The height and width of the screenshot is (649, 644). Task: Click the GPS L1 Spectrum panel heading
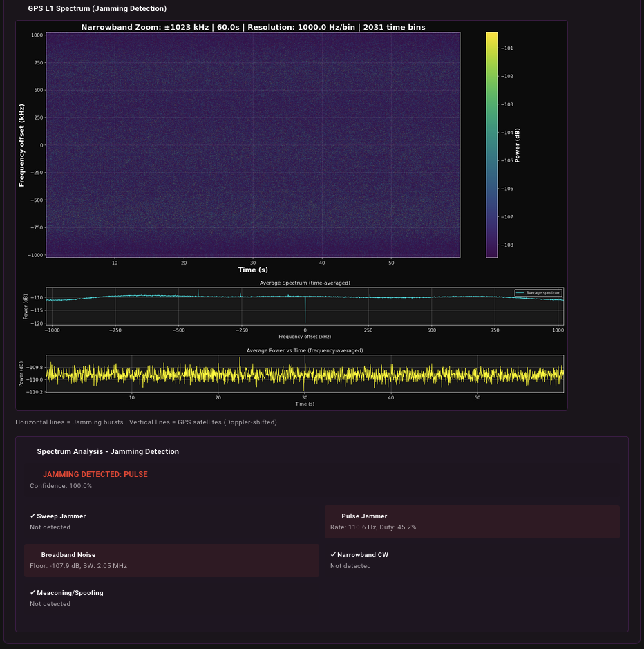pyautogui.click(x=97, y=9)
